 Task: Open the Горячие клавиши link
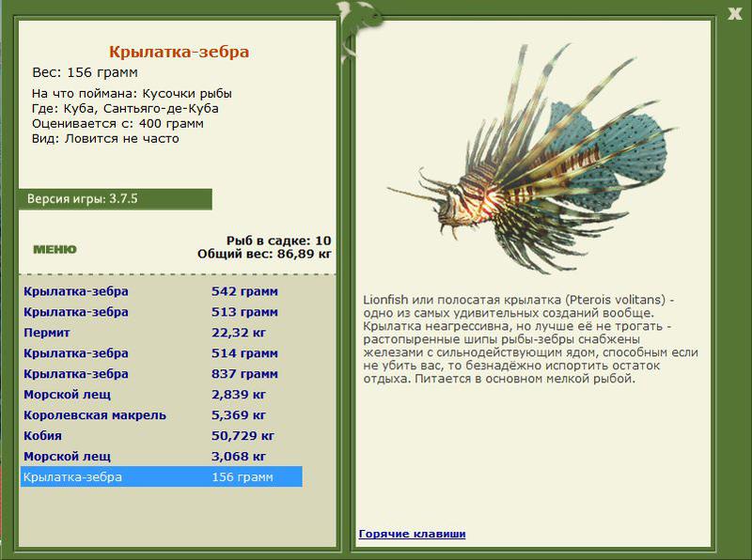tap(412, 534)
